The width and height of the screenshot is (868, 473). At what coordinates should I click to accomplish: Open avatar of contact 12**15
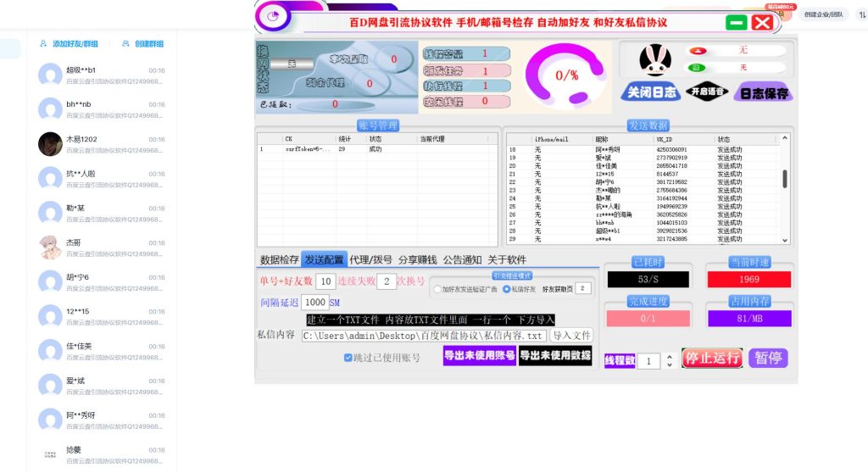pyautogui.click(x=50, y=316)
